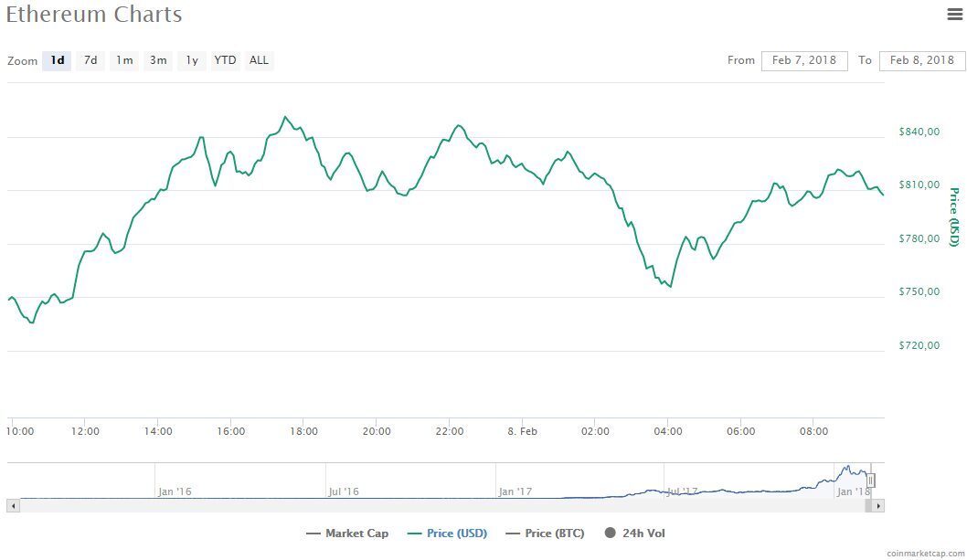
Task: Click the navigator range handle
Action: click(871, 480)
